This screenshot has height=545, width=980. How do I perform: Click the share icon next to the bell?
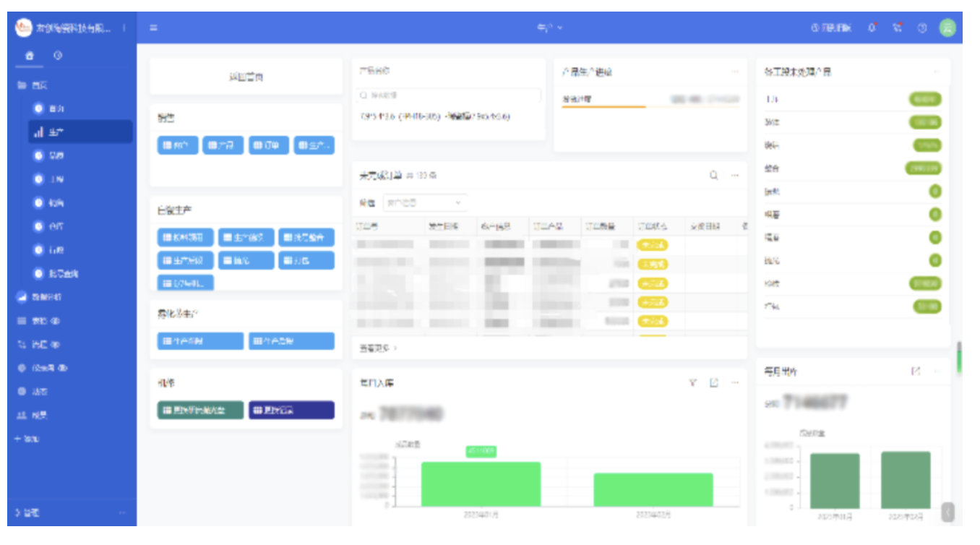click(x=898, y=27)
